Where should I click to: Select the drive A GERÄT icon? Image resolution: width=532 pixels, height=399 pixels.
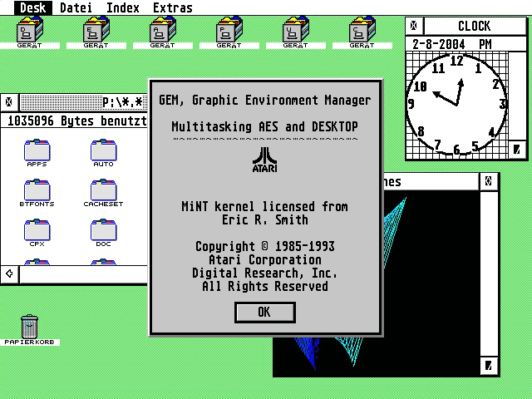[163, 32]
